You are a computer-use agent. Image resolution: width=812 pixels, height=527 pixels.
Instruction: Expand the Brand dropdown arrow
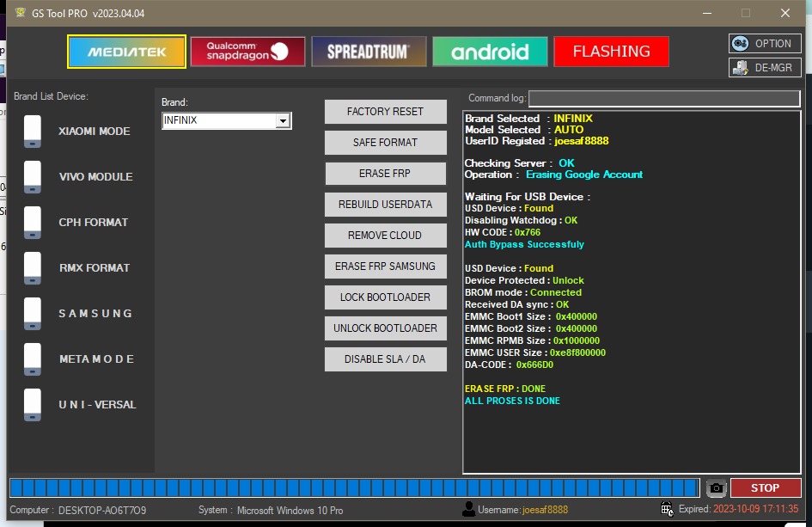[283, 120]
